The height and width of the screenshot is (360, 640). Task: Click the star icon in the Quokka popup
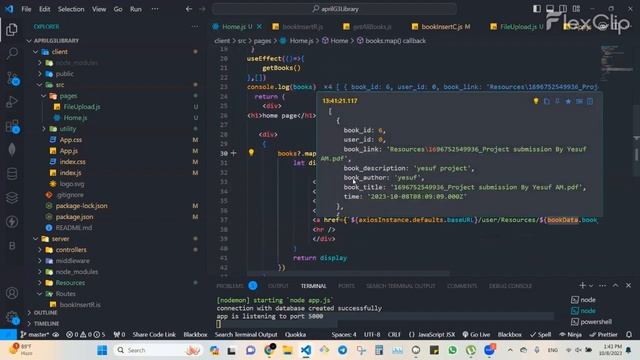pyautogui.click(x=568, y=101)
